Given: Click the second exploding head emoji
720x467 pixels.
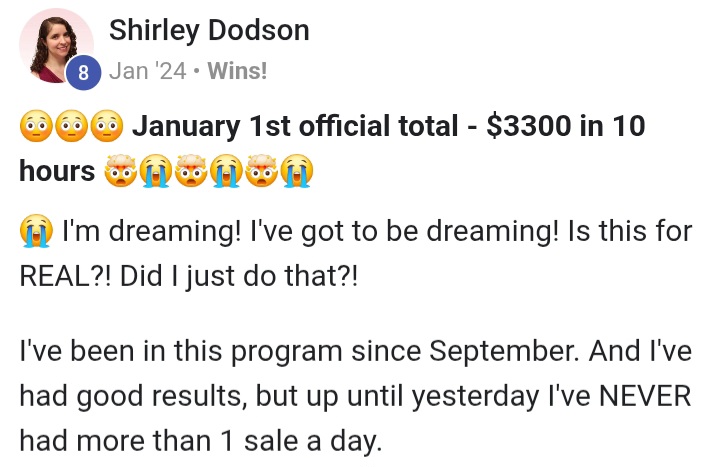Looking at the screenshot, I should tap(191, 171).
